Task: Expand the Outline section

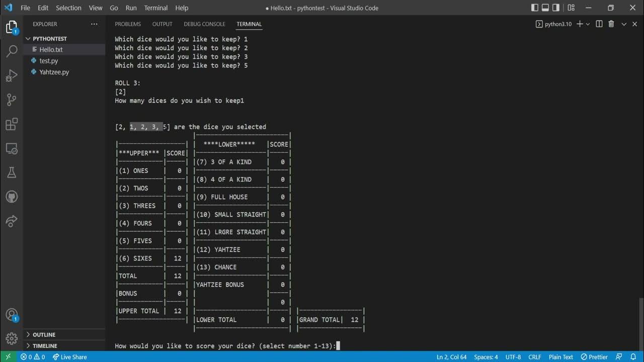Action: click(64, 335)
